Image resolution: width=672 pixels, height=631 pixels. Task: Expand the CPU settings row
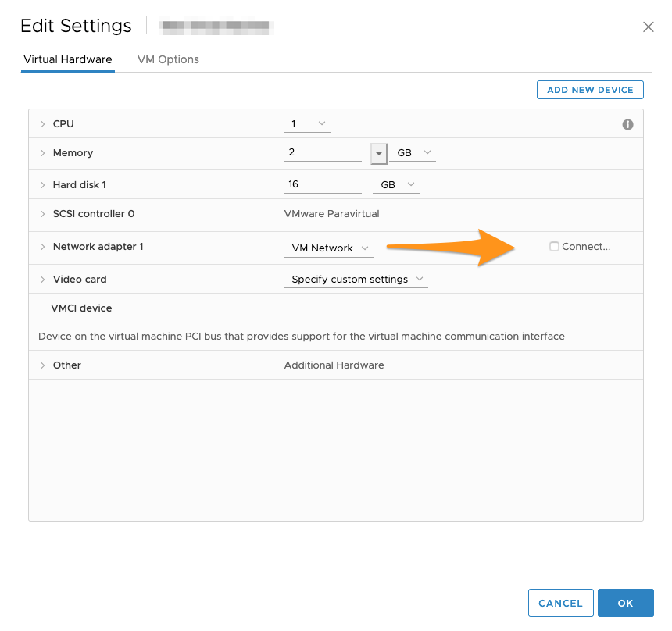point(41,123)
